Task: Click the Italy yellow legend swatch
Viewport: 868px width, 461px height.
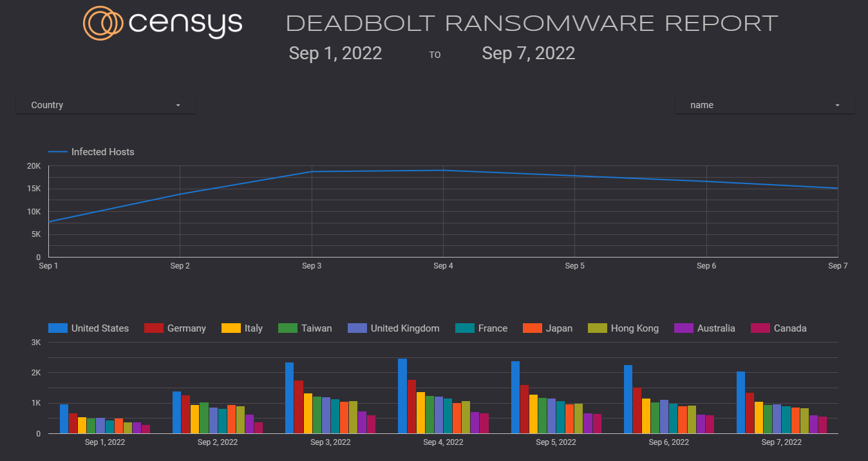Action: 231,328
